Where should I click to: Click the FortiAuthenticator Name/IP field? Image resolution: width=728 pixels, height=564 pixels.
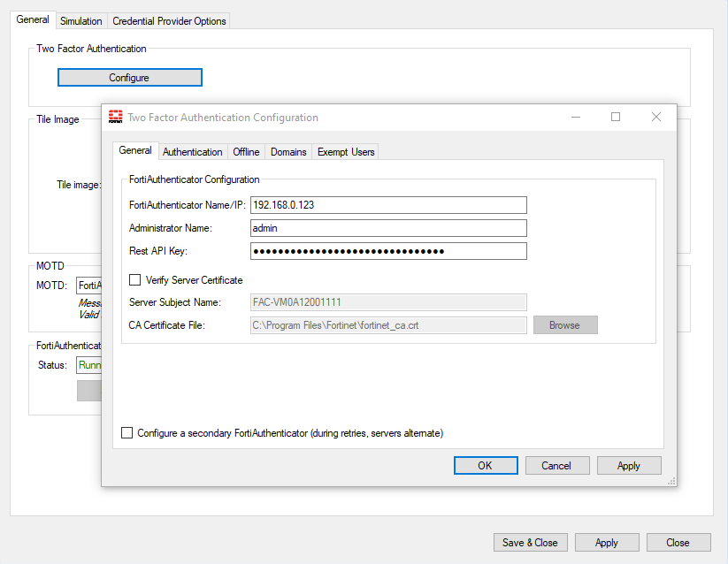[388, 205]
